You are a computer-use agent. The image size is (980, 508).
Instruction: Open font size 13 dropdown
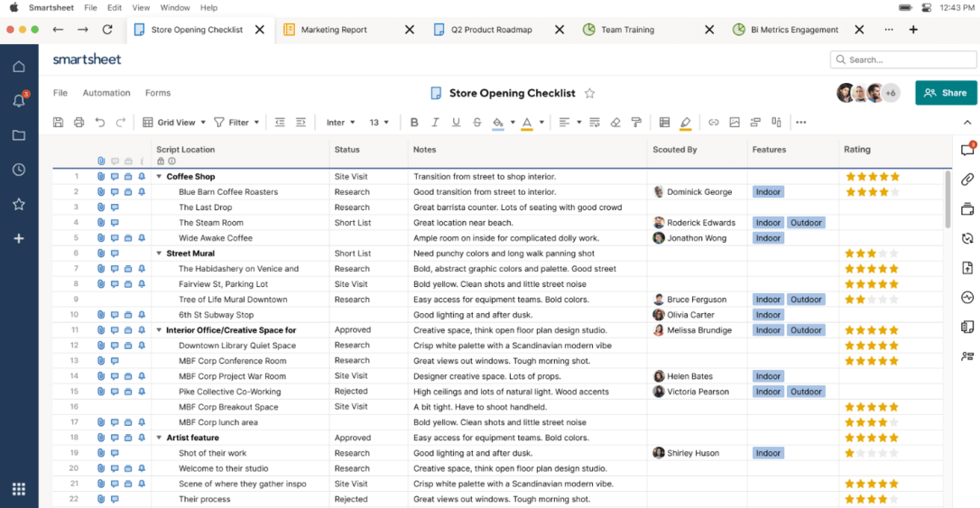(x=379, y=123)
